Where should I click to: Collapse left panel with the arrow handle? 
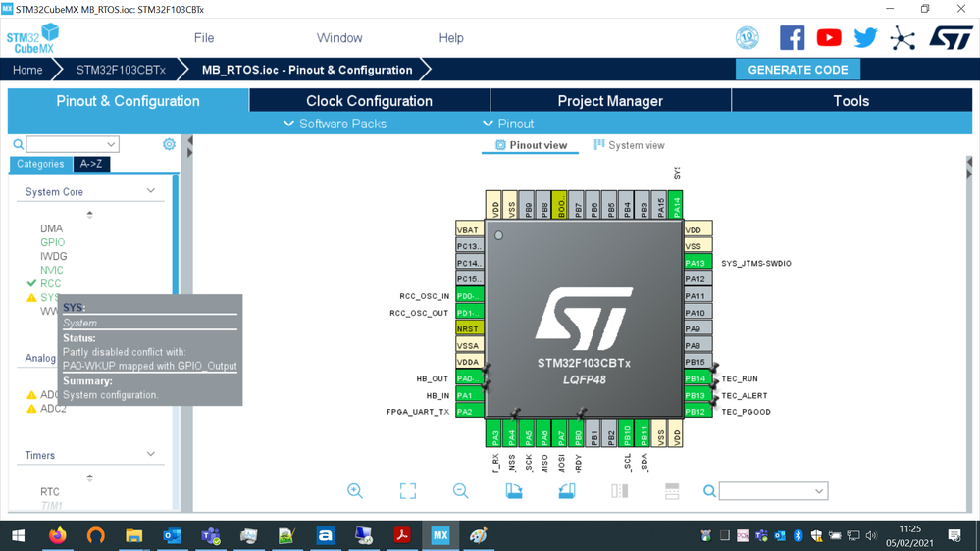click(x=190, y=140)
